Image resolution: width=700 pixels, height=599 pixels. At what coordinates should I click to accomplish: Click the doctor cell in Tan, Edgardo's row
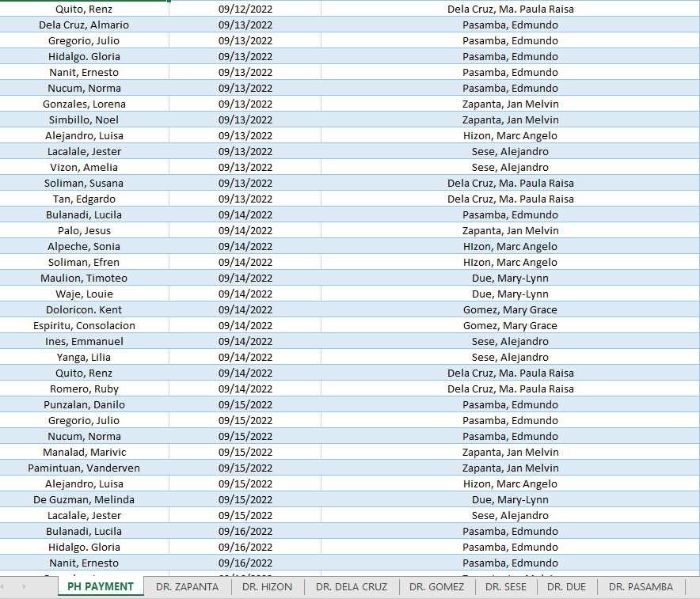(x=510, y=199)
